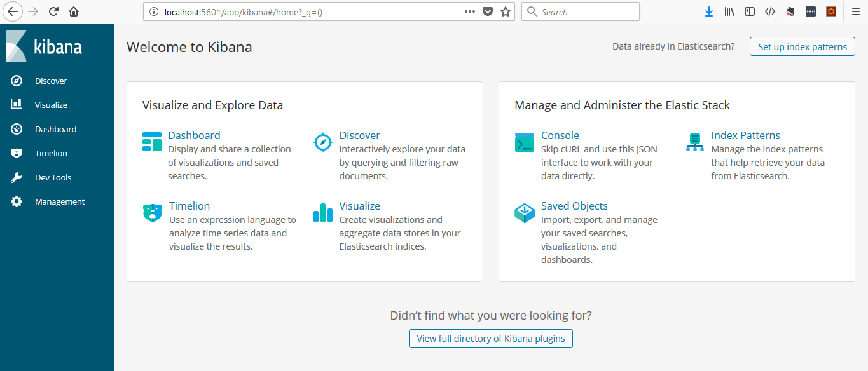Screen dimensions: 868x371
Task: Click the Discover card compass icon
Action: (x=323, y=142)
